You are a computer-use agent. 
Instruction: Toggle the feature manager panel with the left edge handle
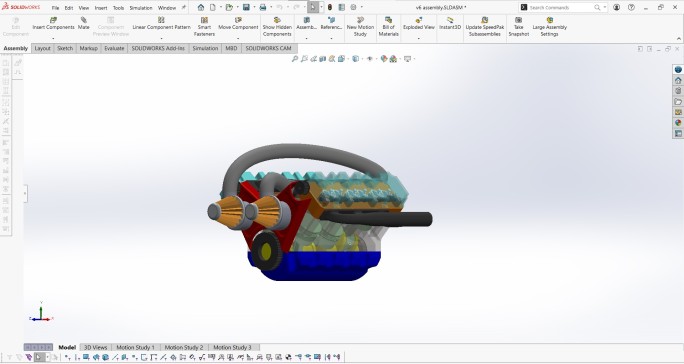pyautogui.click(x=26, y=194)
